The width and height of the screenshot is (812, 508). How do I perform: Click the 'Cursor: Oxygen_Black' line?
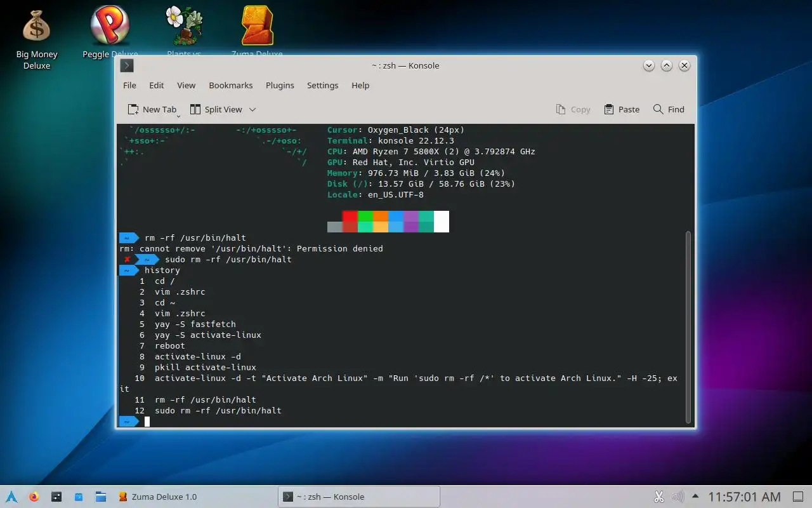click(x=396, y=130)
